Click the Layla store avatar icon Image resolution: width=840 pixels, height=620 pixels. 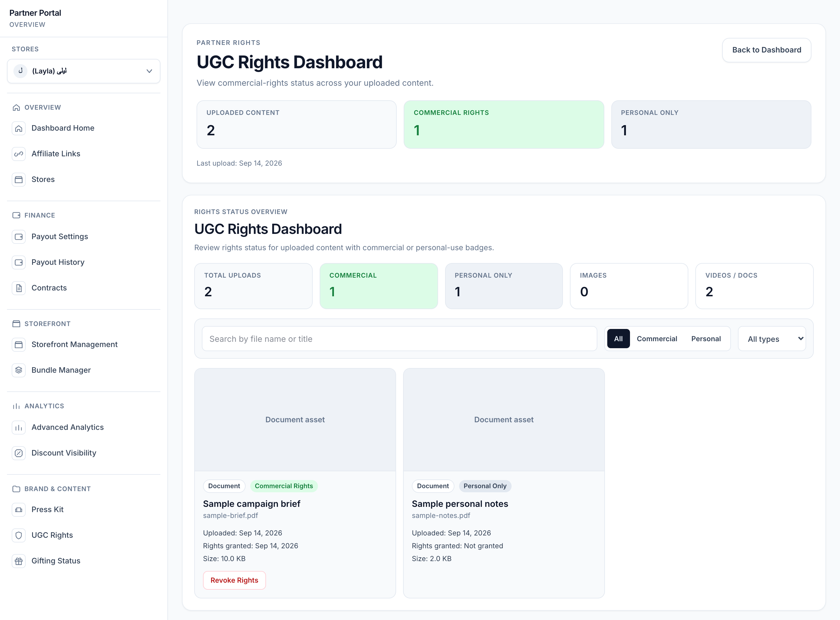tap(21, 71)
